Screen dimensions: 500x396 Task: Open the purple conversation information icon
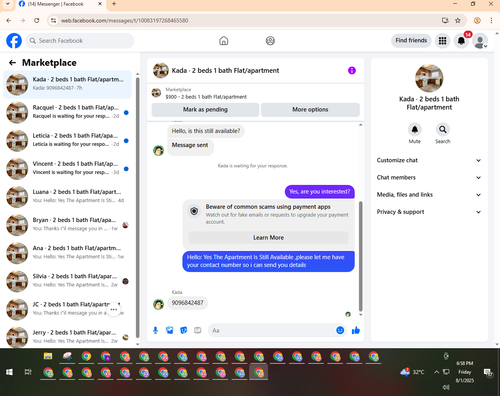point(352,70)
